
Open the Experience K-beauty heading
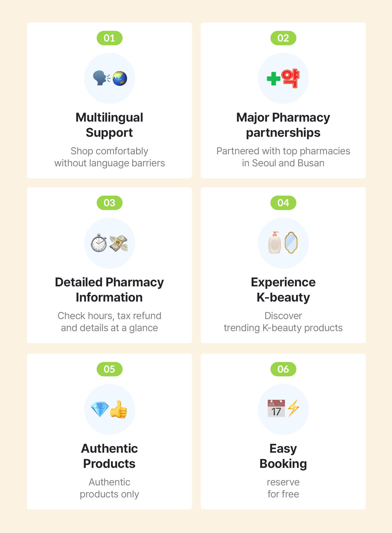283,290
